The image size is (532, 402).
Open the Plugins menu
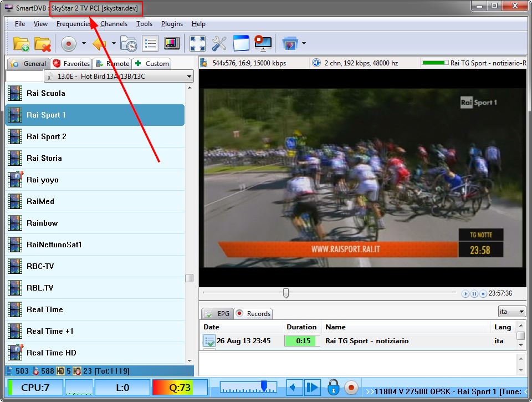click(x=172, y=24)
